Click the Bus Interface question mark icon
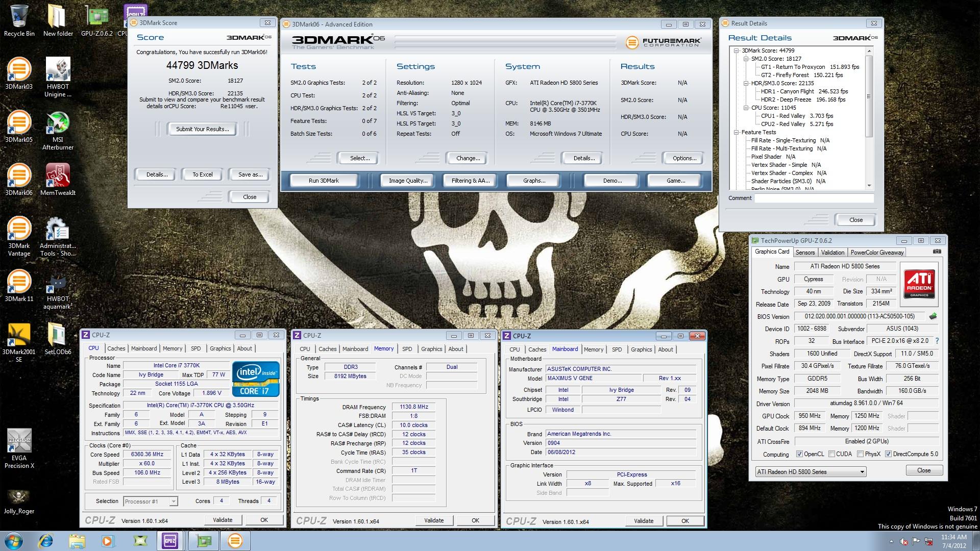Image resolution: width=980 pixels, height=551 pixels. point(937,341)
